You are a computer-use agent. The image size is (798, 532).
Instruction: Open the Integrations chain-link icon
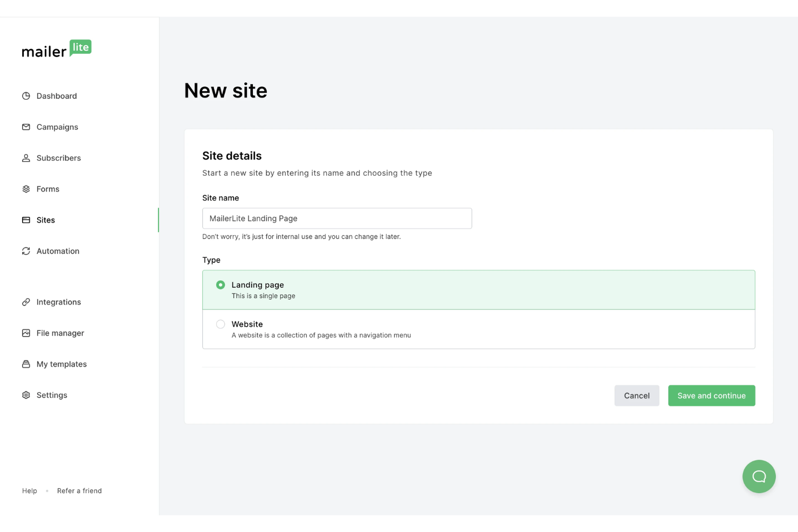click(x=26, y=302)
